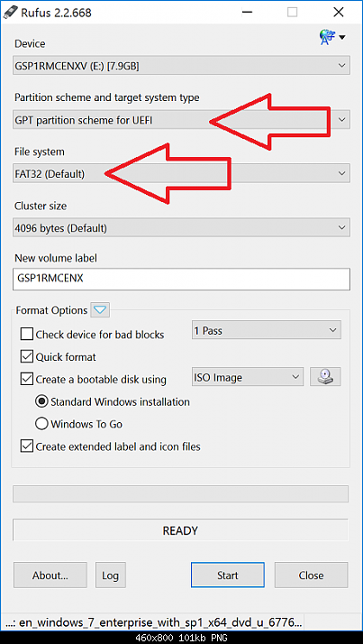Image resolution: width=363 pixels, height=644 pixels.
Task: Select Standard Windows installation option
Action: tap(41, 401)
